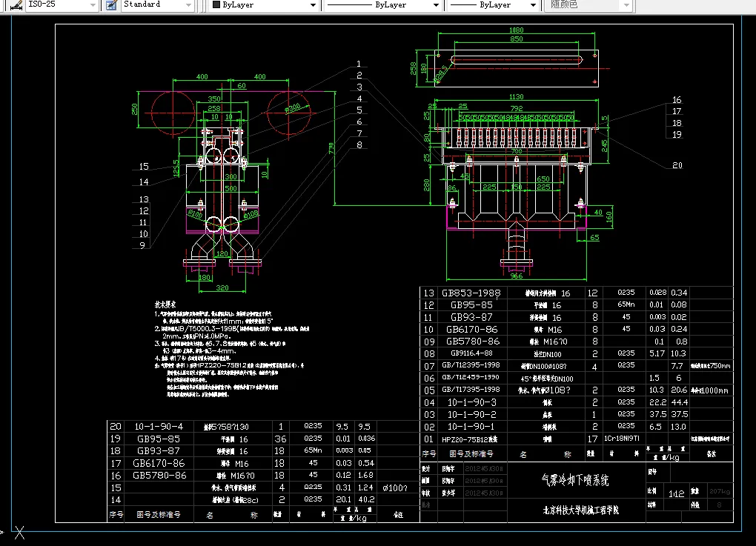
Task: Click the 技术要求 heading text
Action: coord(165,304)
